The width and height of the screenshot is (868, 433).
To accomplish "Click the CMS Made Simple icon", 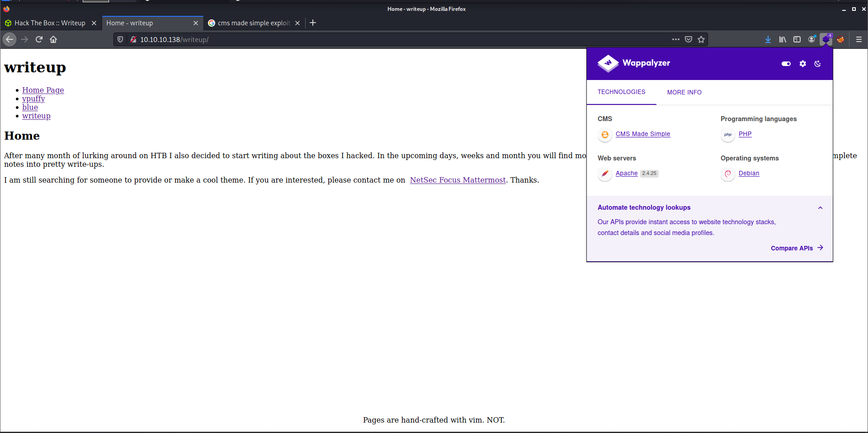I will [605, 134].
